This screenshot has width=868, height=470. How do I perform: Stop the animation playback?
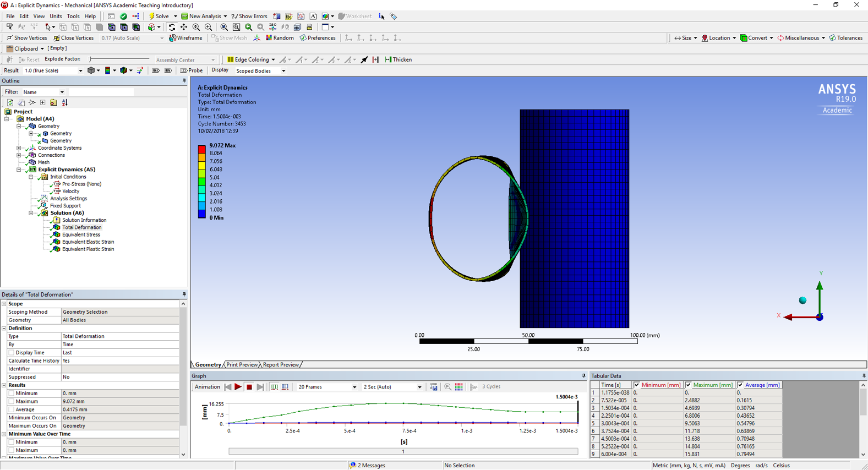[x=249, y=387]
